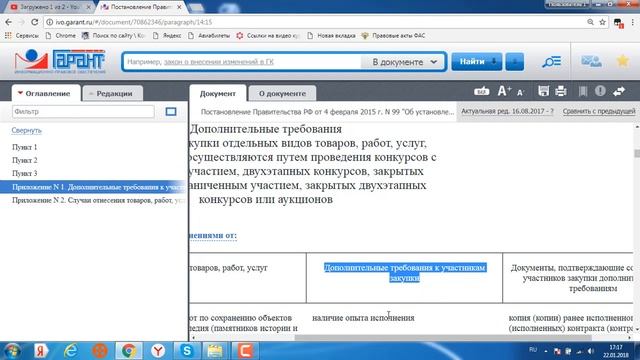Click the blue 'изменениями от:' link
The height and width of the screenshot is (360, 640).
point(213,235)
